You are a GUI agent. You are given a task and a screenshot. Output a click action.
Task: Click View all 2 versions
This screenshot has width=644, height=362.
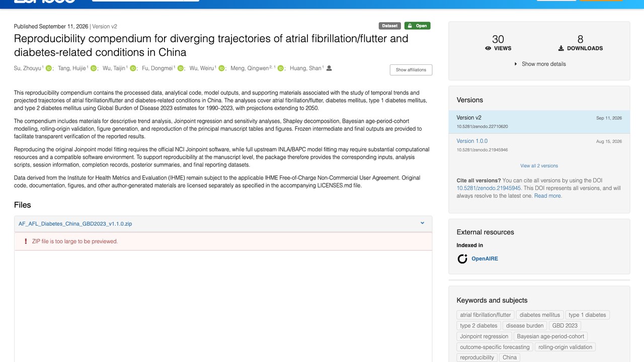point(539,165)
